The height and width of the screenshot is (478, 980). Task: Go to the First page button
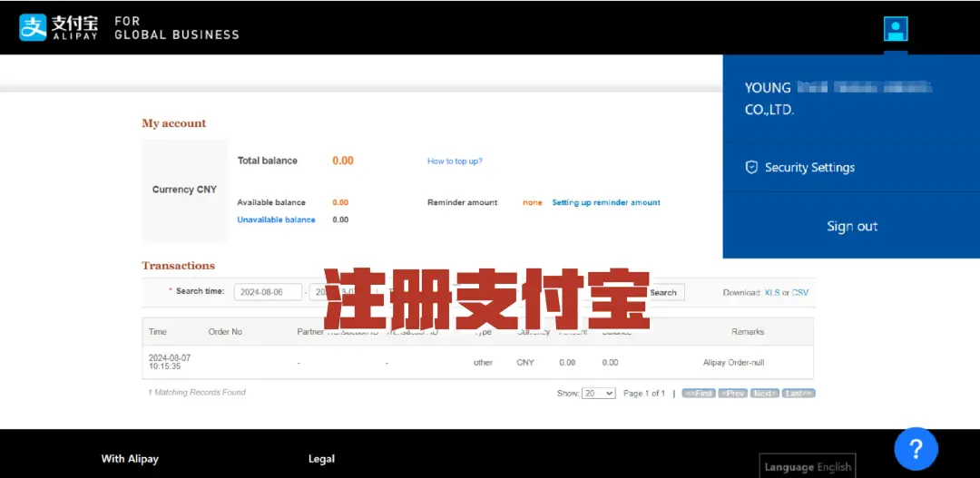coord(698,394)
